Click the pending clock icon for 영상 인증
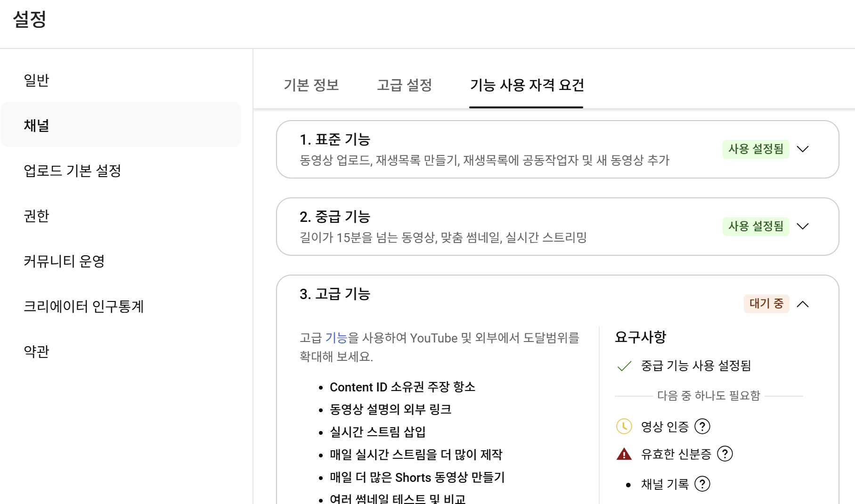This screenshot has height=504, width=855. [x=624, y=426]
